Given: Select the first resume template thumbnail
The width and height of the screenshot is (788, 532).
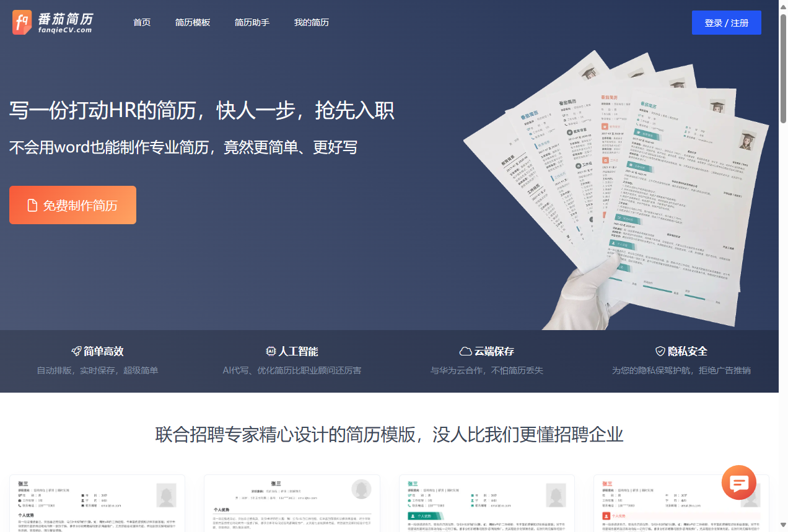Looking at the screenshot, I should point(97,503).
